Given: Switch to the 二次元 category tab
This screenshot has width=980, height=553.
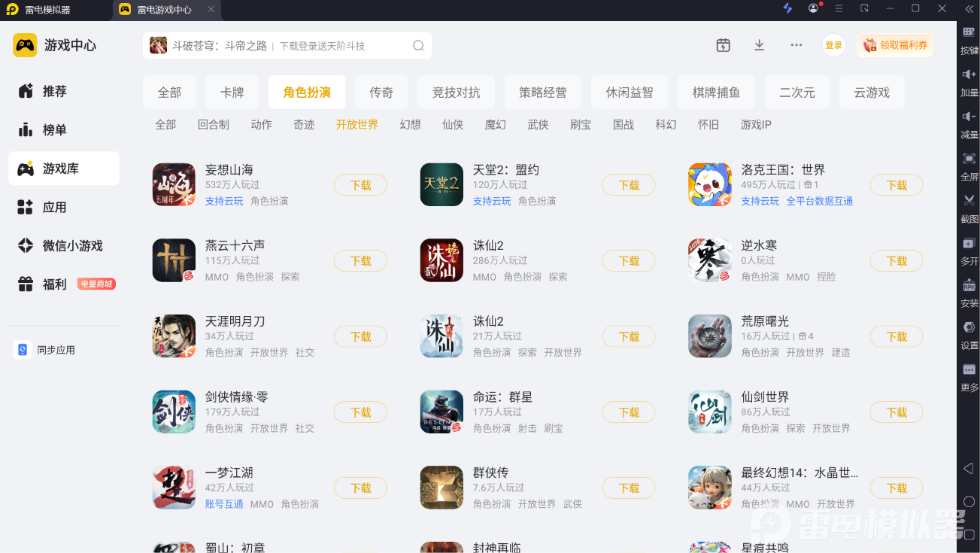Looking at the screenshot, I should pyautogui.click(x=797, y=93).
